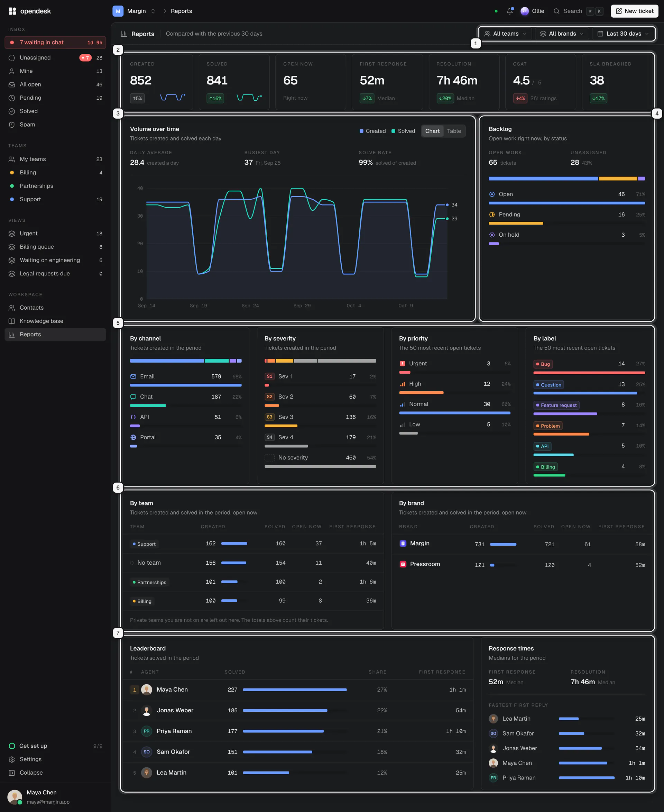This screenshot has width=664, height=812.
Task: Click the Knowledge base book icon
Action: (12, 321)
